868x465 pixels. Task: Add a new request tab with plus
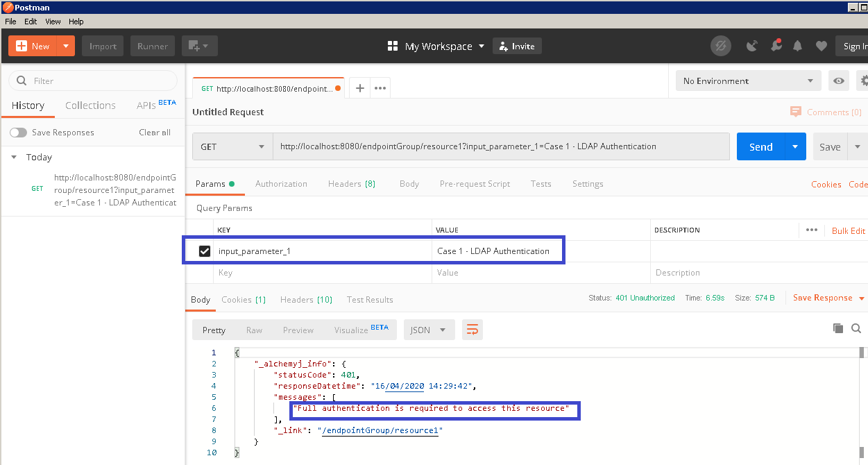(359, 88)
